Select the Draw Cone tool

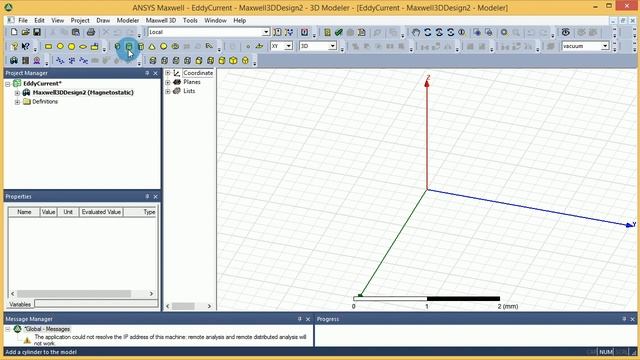tap(152, 47)
